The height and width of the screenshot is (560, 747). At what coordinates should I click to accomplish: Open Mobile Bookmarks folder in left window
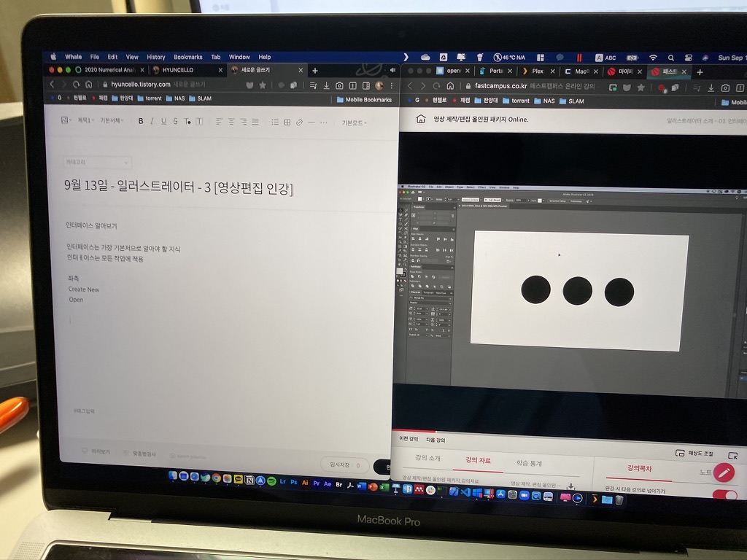point(364,99)
